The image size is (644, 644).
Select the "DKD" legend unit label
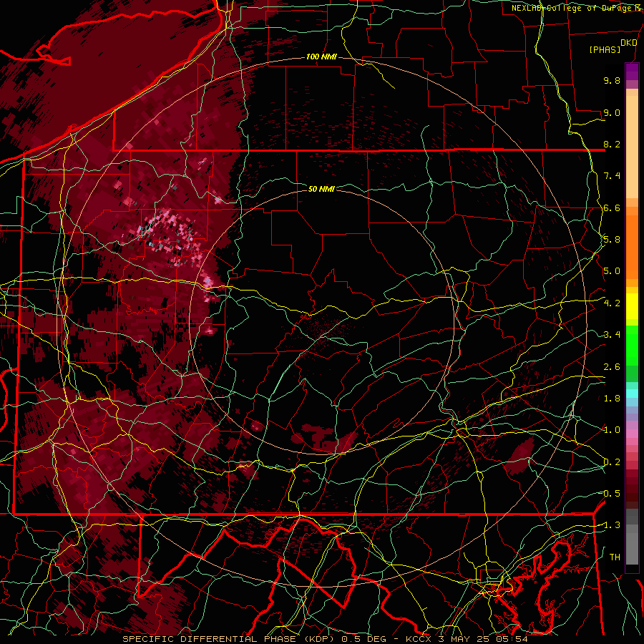[629, 43]
